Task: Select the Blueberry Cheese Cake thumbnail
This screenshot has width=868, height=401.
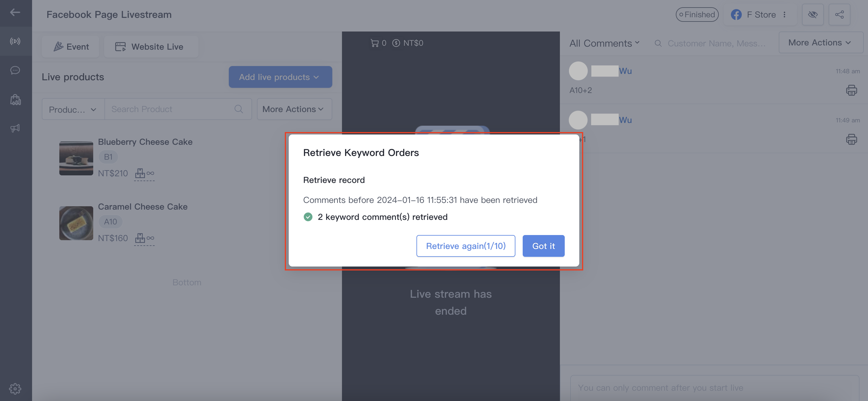Action: 76,158
